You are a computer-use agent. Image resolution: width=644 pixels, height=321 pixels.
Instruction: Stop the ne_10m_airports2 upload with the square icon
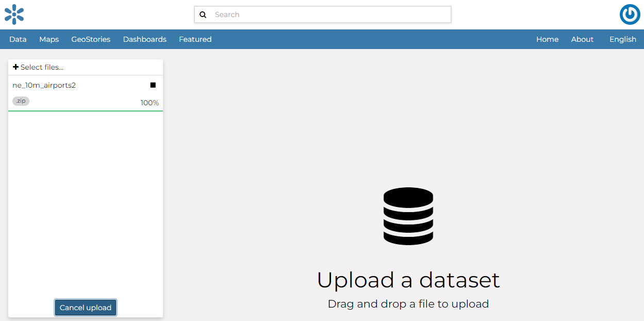(x=153, y=85)
